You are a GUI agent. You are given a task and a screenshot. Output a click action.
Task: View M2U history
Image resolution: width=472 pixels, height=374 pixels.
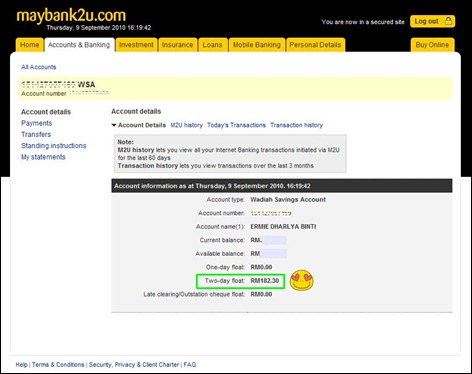187,125
